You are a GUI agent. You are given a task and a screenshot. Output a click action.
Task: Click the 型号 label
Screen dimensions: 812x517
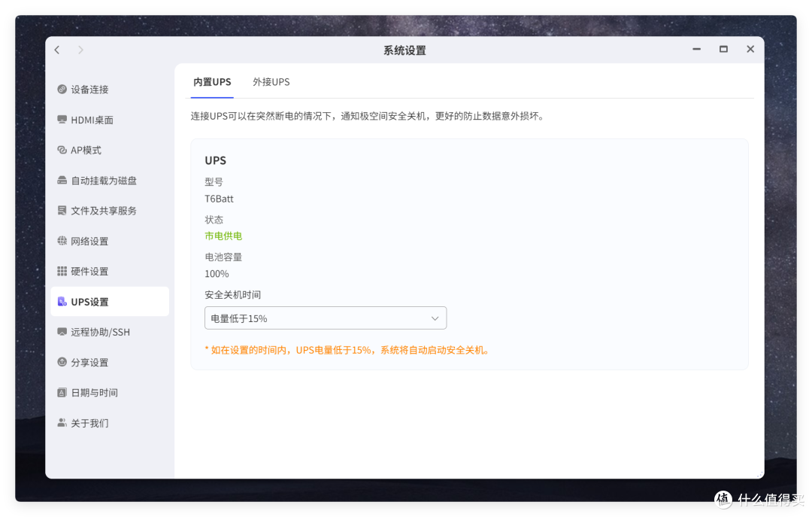tap(214, 182)
